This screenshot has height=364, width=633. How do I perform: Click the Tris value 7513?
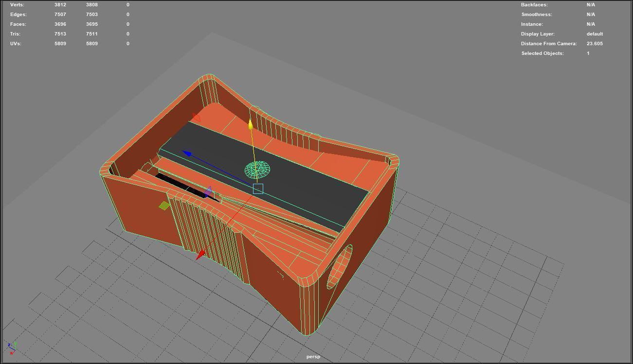tap(60, 34)
